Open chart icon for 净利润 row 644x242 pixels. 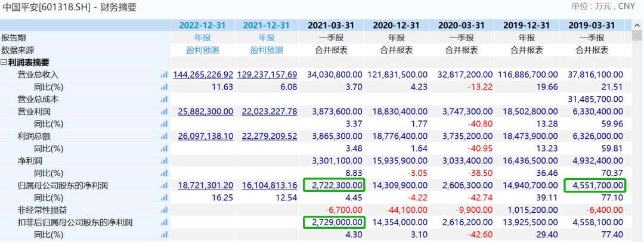click(165, 161)
